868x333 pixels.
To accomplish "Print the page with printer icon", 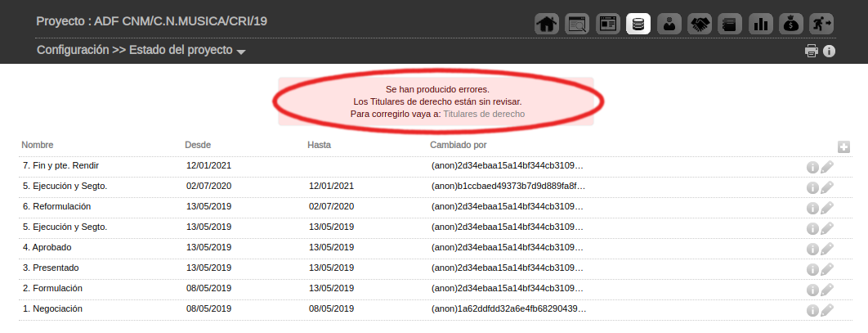I will (x=812, y=51).
